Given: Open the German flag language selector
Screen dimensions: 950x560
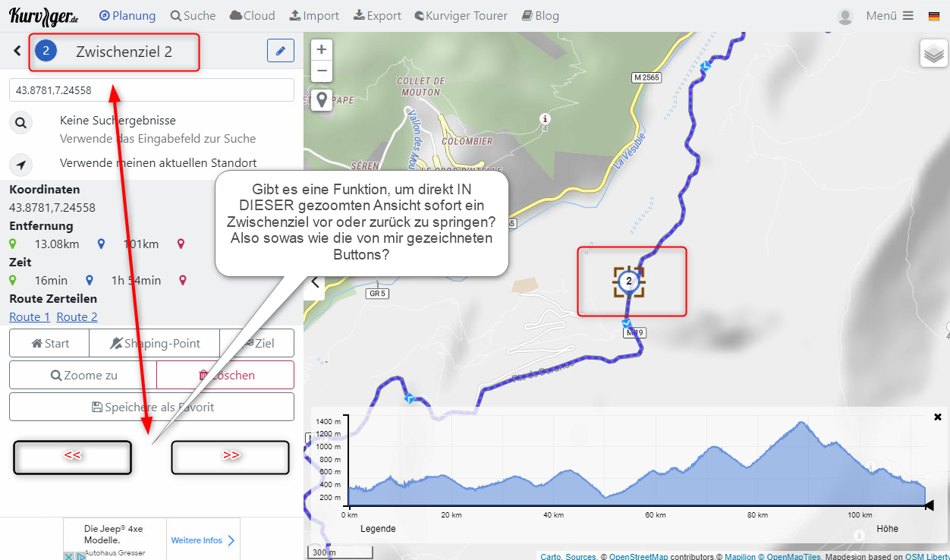Looking at the screenshot, I should point(934,16).
